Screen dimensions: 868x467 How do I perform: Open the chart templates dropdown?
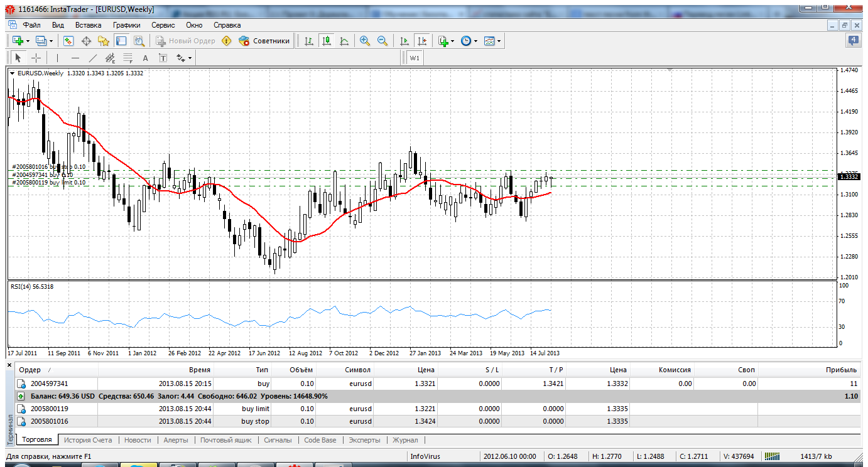pos(499,41)
